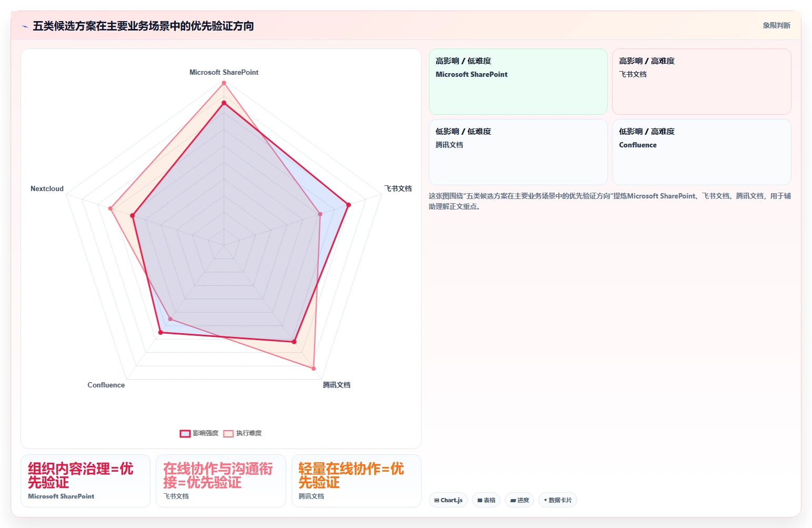Open the 低影响 / 高难度 quadrant card
The image size is (812, 528).
click(701, 152)
